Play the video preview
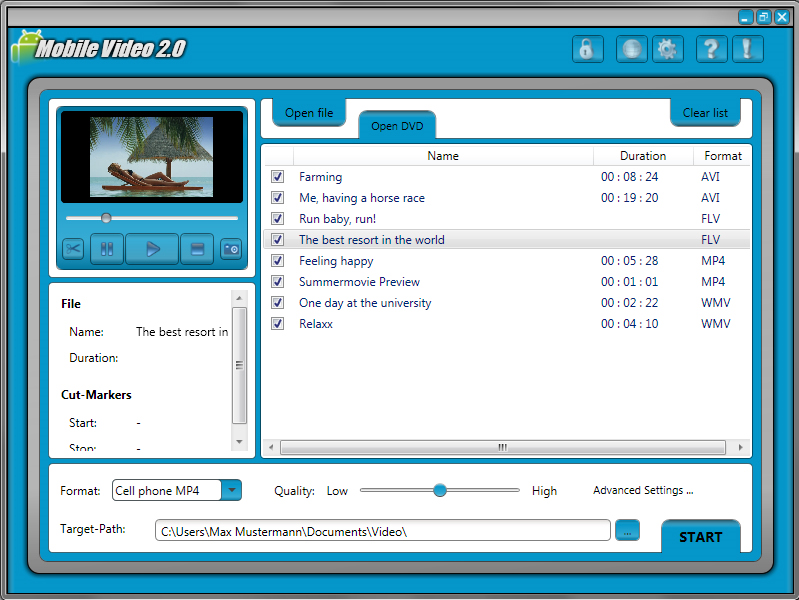799x600 pixels. pyautogui.click(x=152, y=249)
